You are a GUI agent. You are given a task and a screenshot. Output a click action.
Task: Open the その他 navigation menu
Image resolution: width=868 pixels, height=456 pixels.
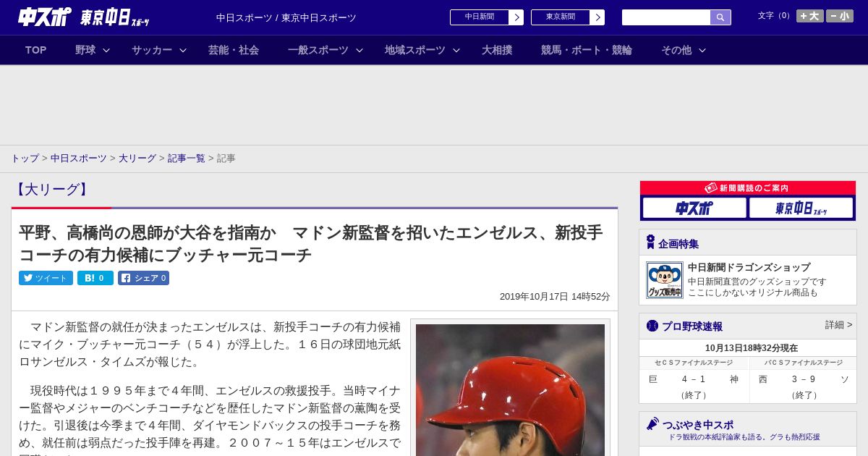[x=676, y=50]
